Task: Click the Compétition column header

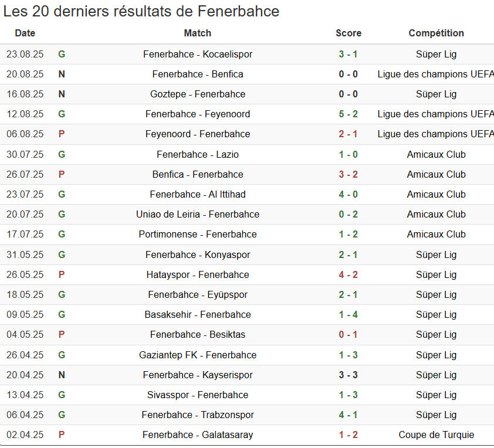Action: 436,33
